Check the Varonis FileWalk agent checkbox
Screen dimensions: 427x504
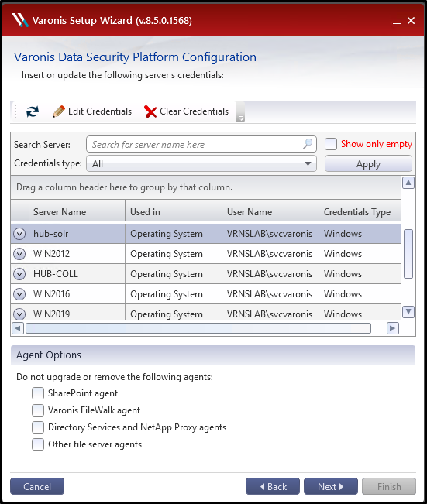pos(38,410)
